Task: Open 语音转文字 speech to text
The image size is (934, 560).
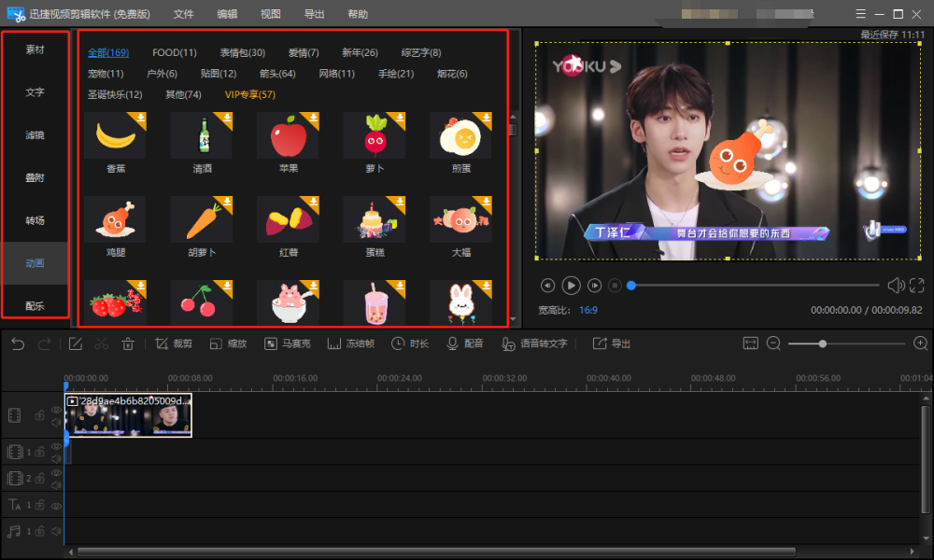Action: tap(534, 343)
